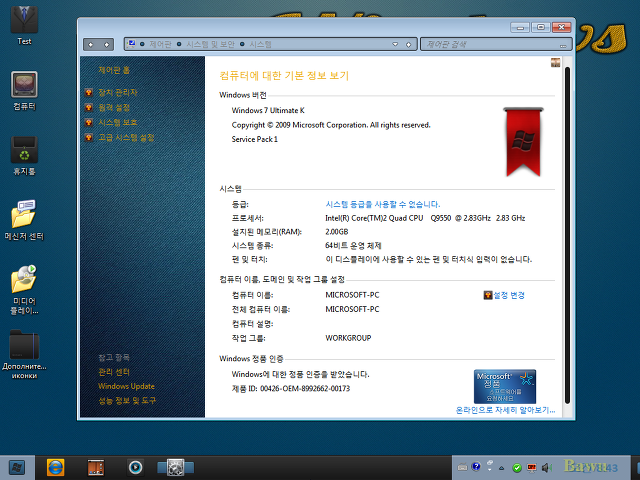This screenshot has height=480, width=640.
Task: Open the volume speaker tray icon
Action: coord(546,467)
